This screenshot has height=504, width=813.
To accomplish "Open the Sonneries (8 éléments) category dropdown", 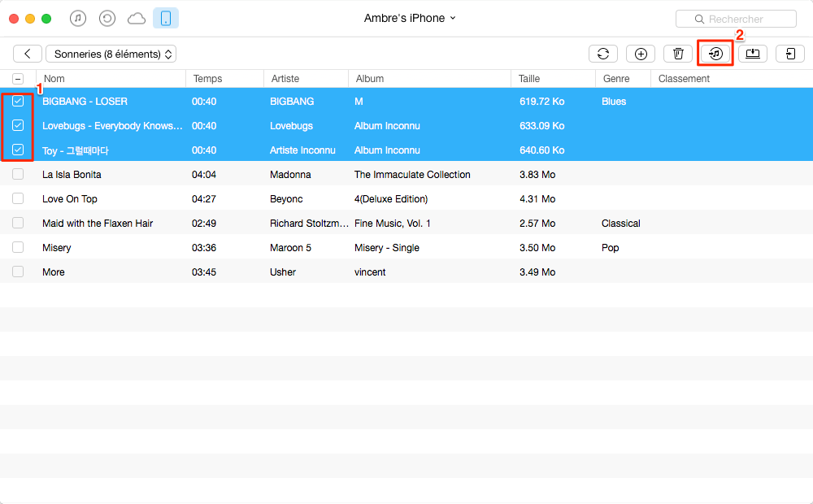I will coord(111,54).
